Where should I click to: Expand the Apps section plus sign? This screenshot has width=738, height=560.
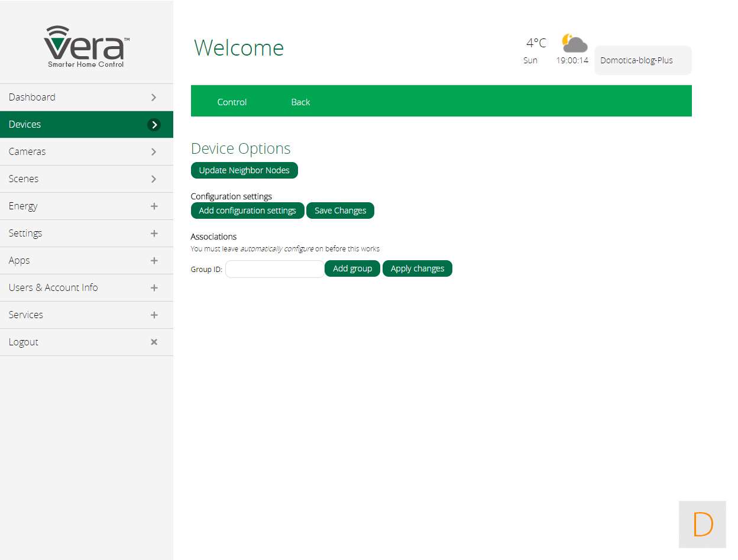pos(154,261)
